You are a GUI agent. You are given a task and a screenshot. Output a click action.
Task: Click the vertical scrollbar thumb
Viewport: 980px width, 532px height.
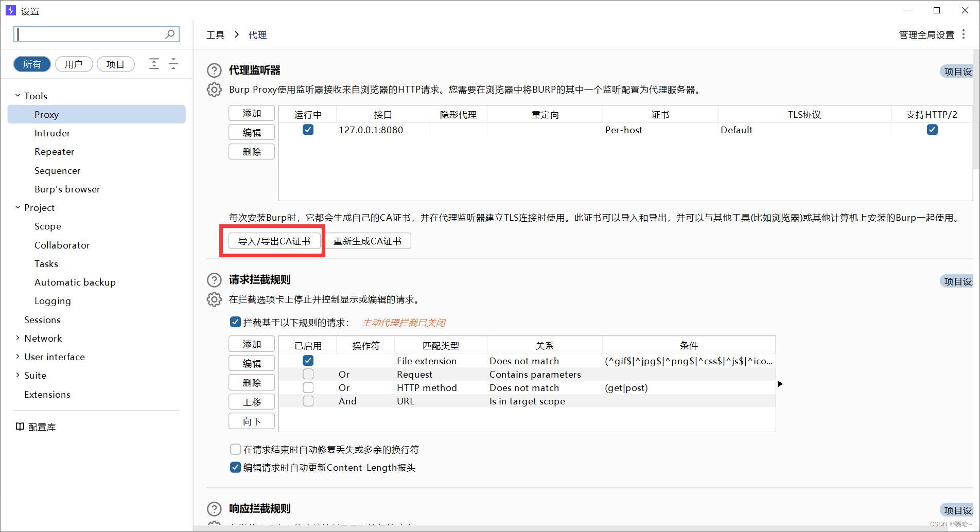tap(976, 110)
